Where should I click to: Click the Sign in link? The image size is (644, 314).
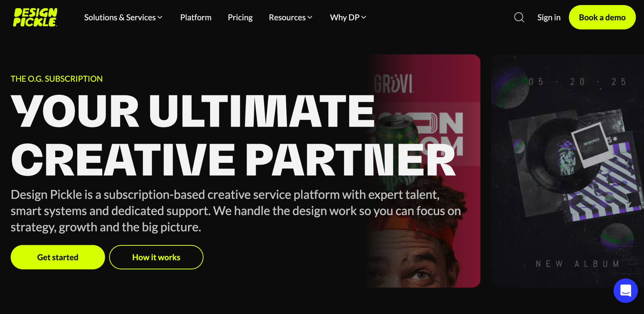[x=549, y=18]
